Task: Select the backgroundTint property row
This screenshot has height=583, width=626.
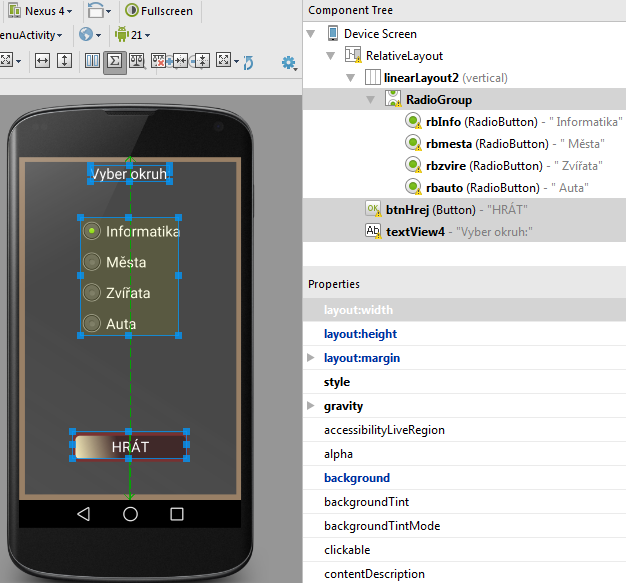Action: click(x=464, y=502)
